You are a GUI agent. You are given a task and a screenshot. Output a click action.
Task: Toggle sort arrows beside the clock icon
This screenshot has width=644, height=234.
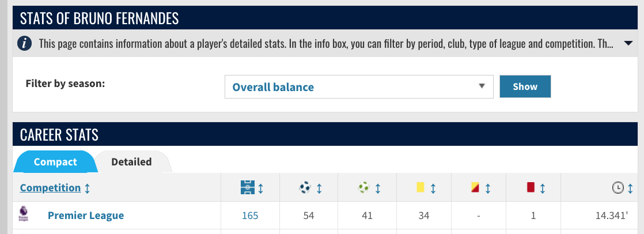(630, 189)
